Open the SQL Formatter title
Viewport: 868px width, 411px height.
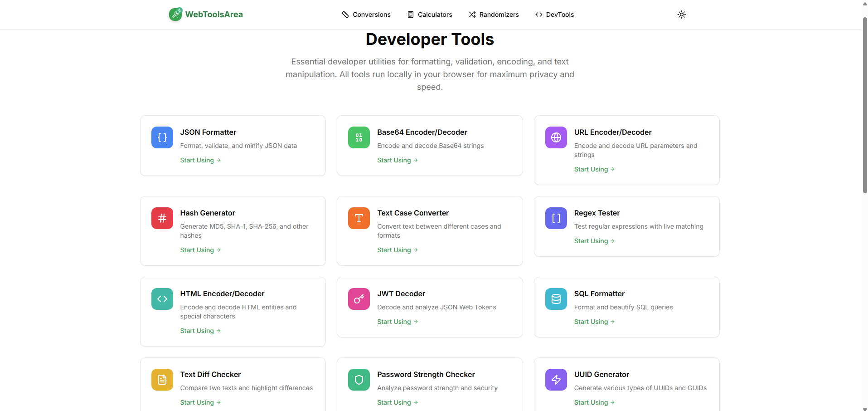tap(599, 294)
